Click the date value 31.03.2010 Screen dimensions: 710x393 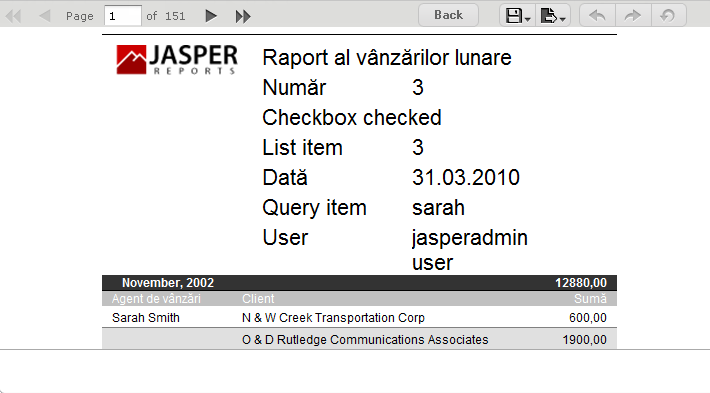(x=465, y=177)
